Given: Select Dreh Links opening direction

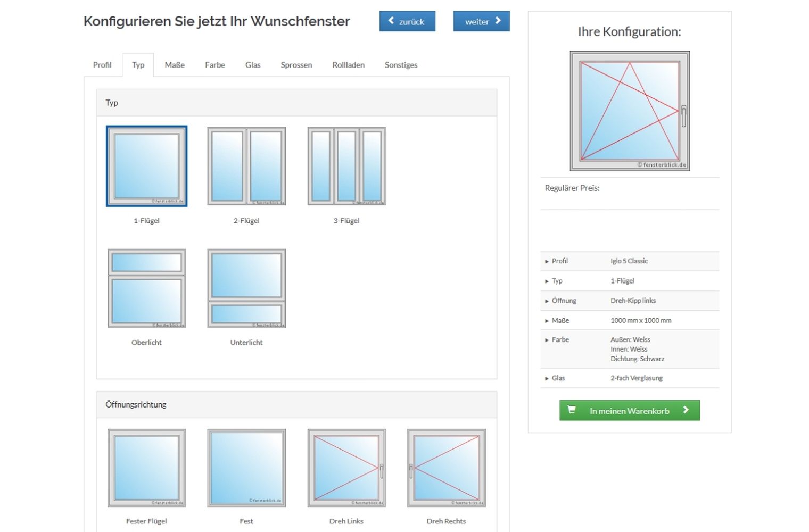Looking at the screenshot, I should click(346, 468).
